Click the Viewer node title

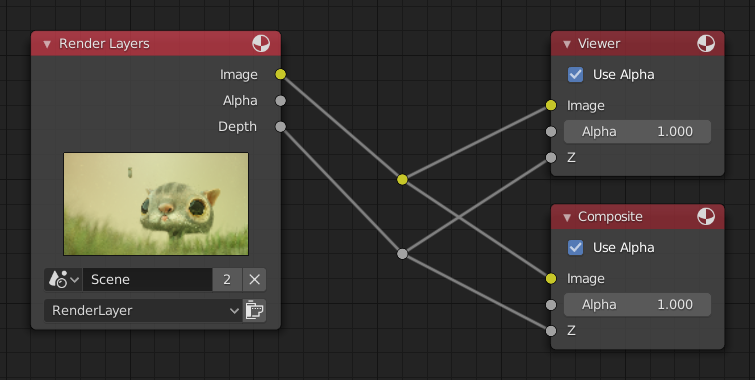point(599,44)
